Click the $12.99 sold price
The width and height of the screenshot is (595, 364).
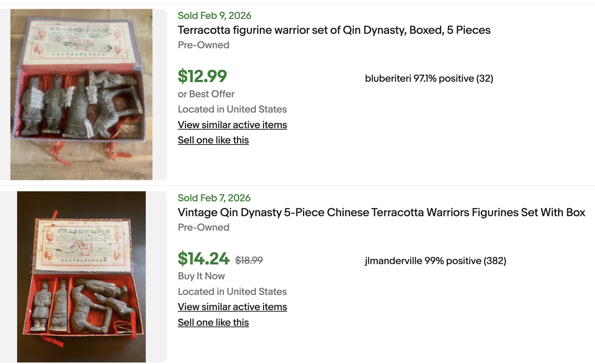[202, 77]
